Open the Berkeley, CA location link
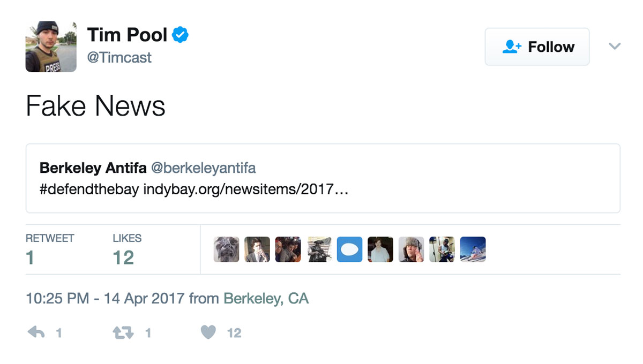 266,298
